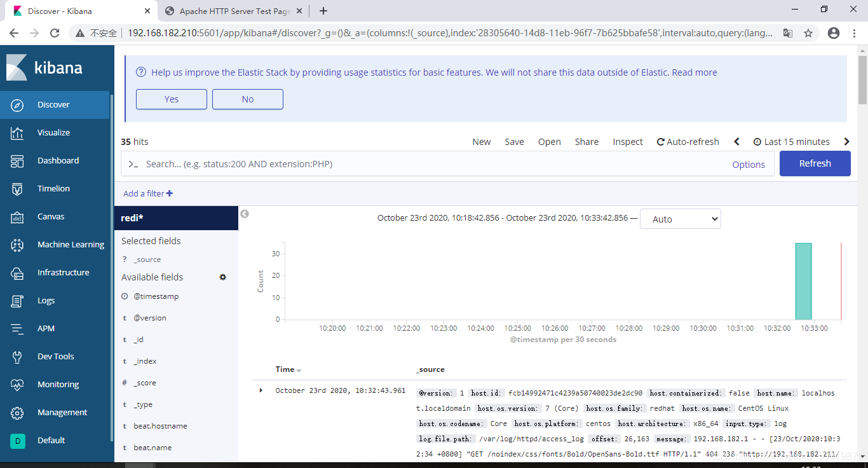
Task: Open Last 15 minutes time picker
Action: tap(791, 142)
